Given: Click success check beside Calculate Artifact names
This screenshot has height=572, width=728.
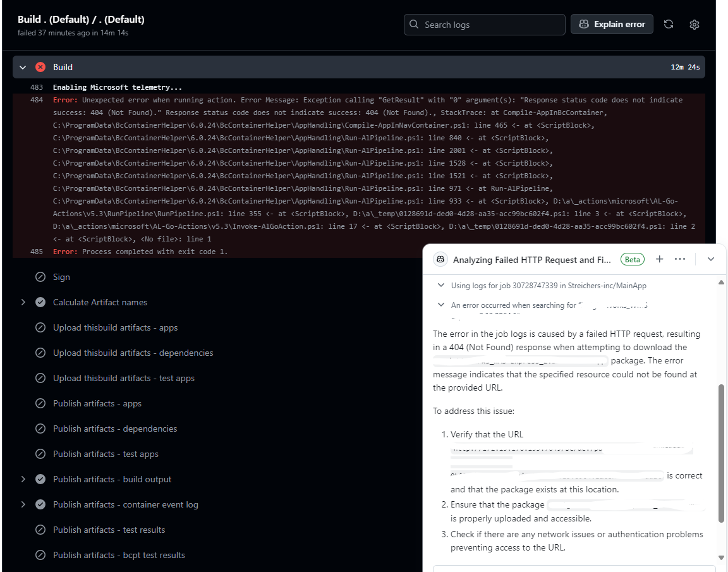Looking at the screenshot, I should (40, 302).
